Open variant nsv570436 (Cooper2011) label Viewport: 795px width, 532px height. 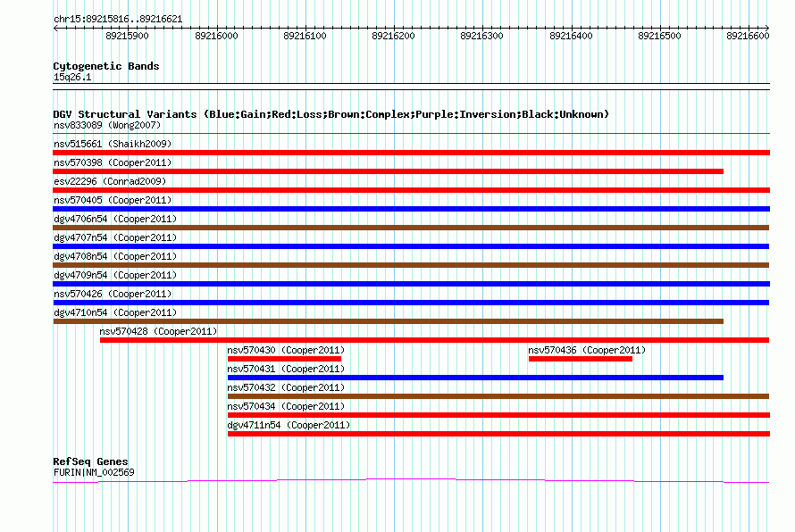click(x=587, y=350)
